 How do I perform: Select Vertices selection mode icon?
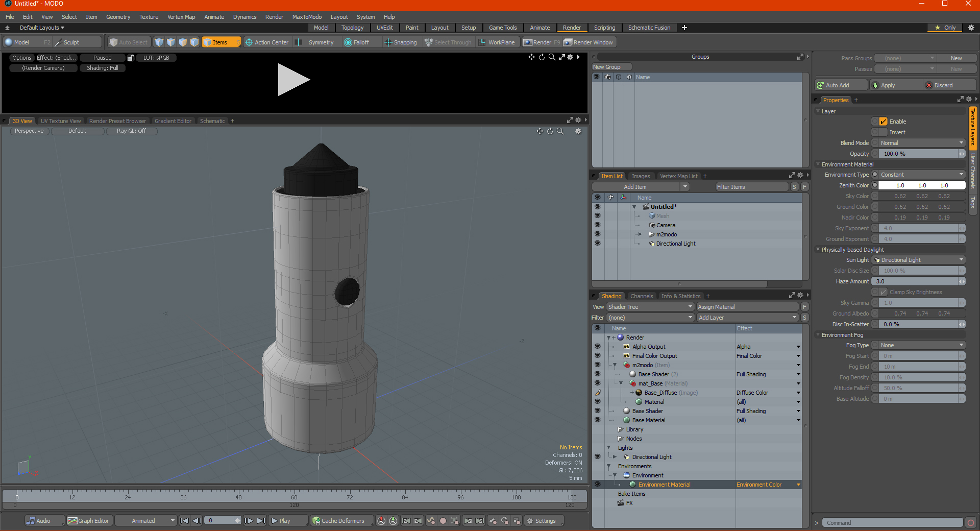click(159, 42)
